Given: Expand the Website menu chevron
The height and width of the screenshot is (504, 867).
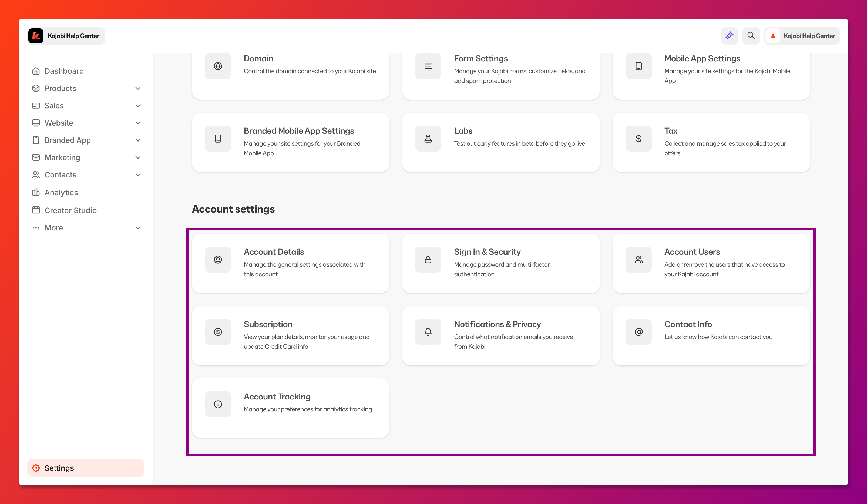Looking at the screenshot, I should click(138, 123).
